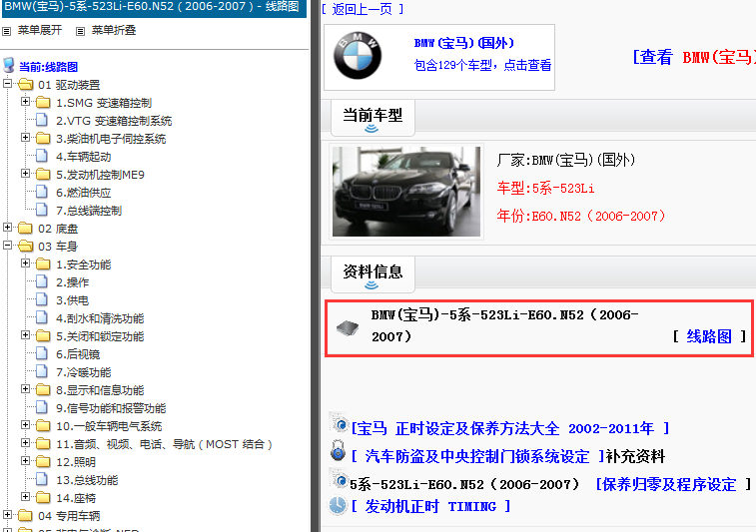Expand the 8.显示和信息功能 node

[x=25, y=389]
